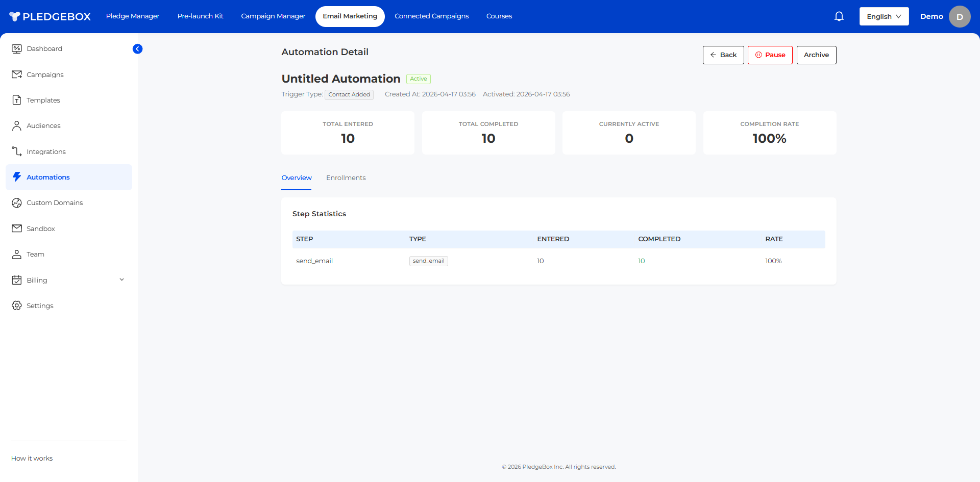Click the Archive button

816,55
